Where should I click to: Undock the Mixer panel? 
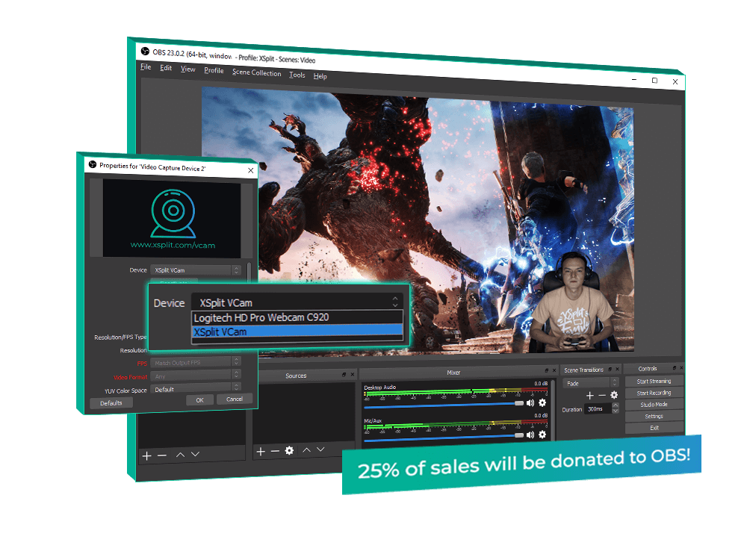547,370
